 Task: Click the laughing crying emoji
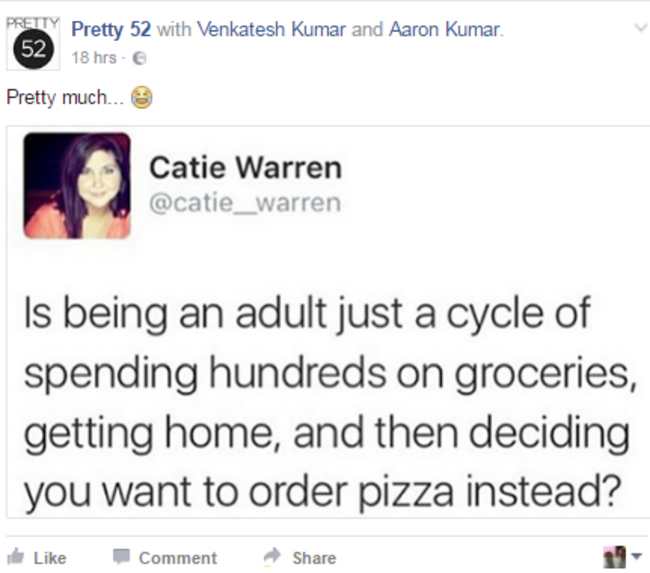142,97
